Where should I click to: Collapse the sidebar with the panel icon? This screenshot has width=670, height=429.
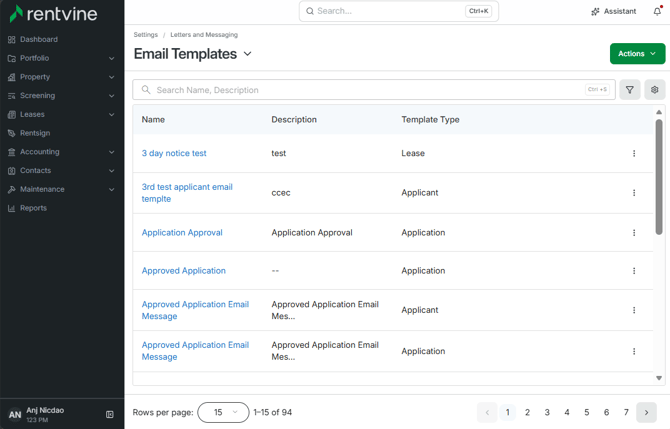pyautogui.click(x=110, y=414)
